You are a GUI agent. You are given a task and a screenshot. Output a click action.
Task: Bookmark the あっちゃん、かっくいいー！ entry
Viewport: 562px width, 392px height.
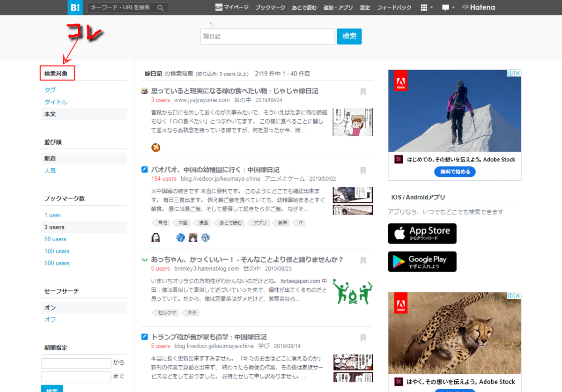tap(363, 261)
